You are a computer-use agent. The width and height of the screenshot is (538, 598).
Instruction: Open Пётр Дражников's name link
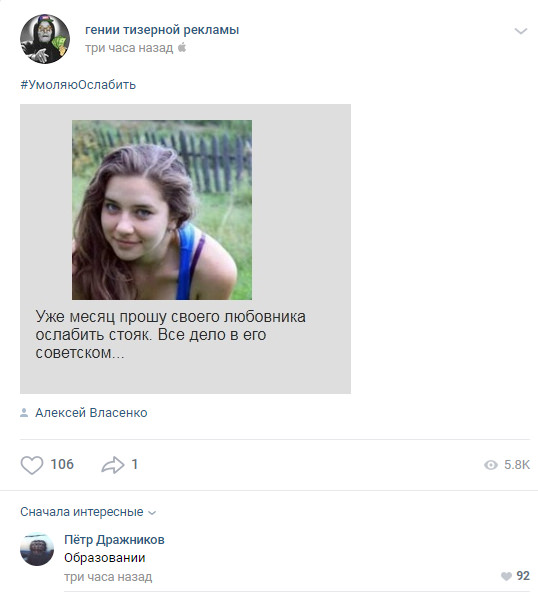114,540
